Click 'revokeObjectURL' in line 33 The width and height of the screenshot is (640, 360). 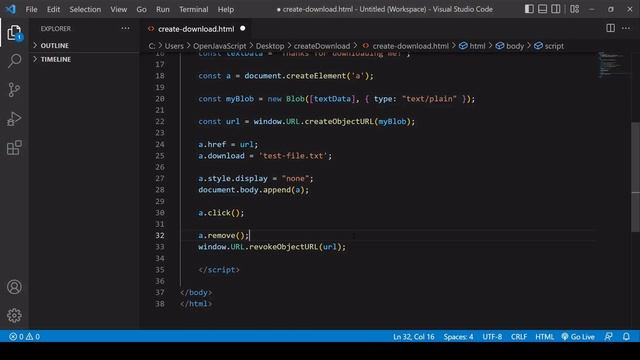(x=284, y=247)
